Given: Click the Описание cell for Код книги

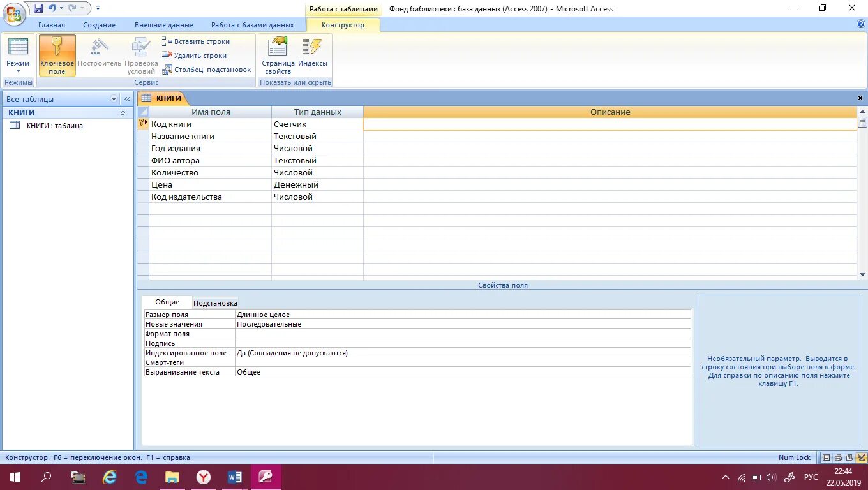Looking at the screenshot, I should (610, 124).
